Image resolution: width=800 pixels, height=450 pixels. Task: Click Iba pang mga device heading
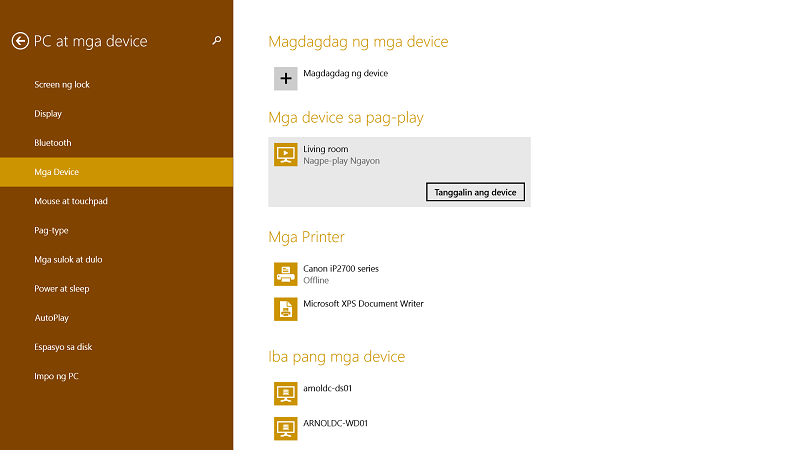[x=337, y=357]
